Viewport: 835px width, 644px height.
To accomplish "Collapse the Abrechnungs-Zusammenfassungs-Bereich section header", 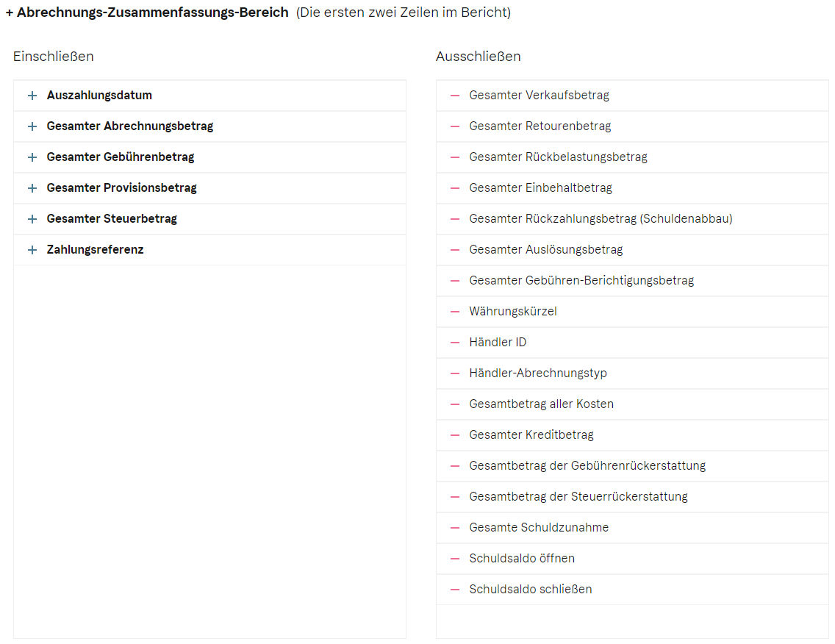I will 146,12.
